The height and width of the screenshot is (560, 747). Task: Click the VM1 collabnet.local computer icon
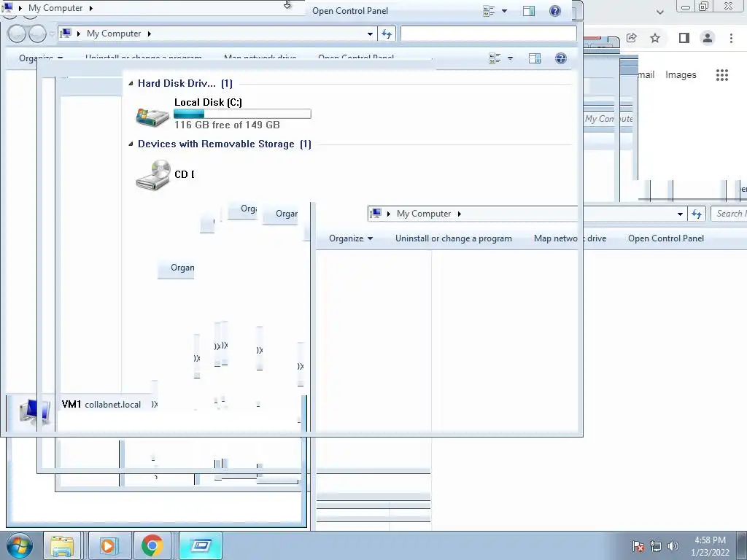click(x=34, y=413)
